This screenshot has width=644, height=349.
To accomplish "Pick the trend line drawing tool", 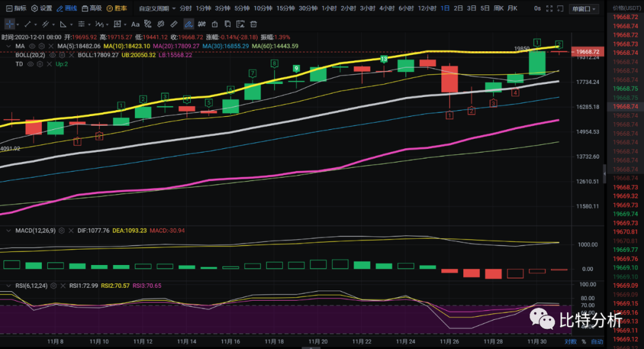I will [x=27, y=24].
